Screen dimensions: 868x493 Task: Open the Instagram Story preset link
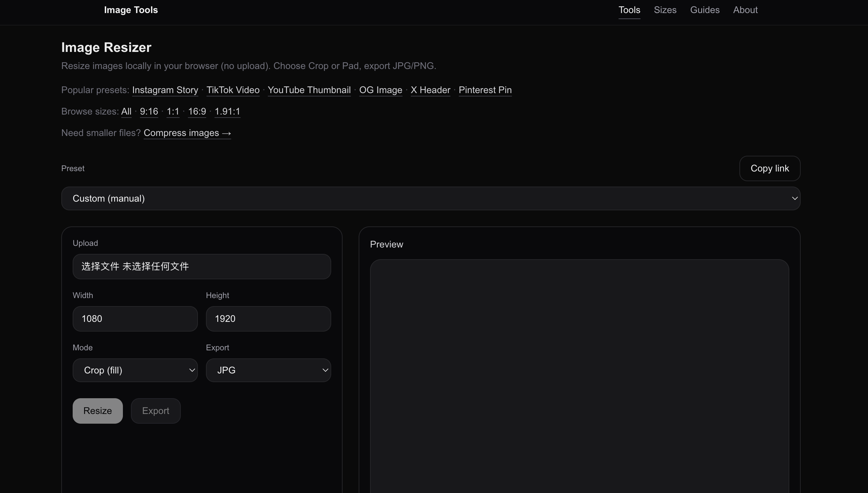coord(165,90)
